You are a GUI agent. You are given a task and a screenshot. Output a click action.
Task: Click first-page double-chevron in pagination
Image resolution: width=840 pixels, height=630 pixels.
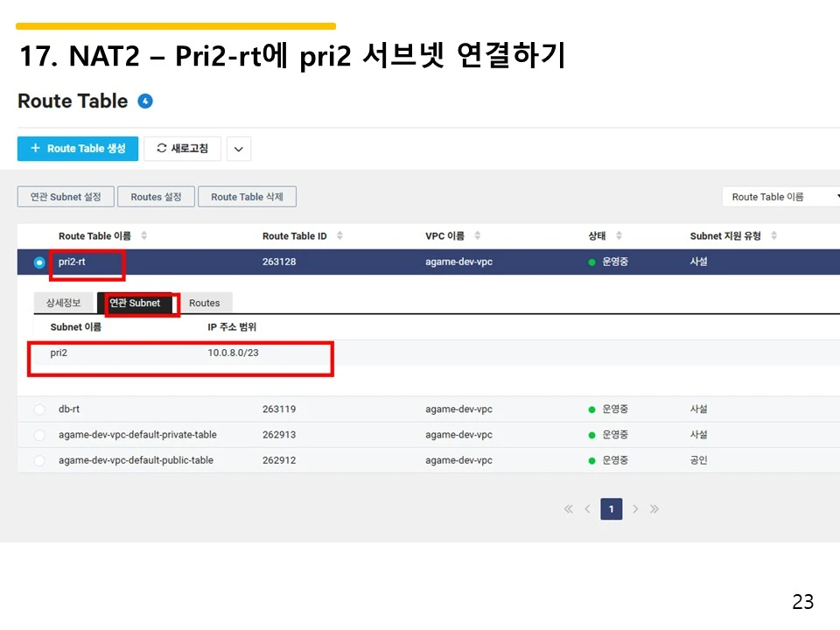point(567,508)
